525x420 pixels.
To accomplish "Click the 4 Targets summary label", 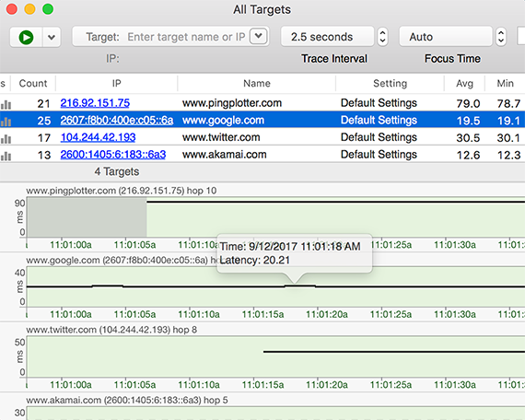I will 117,172.
